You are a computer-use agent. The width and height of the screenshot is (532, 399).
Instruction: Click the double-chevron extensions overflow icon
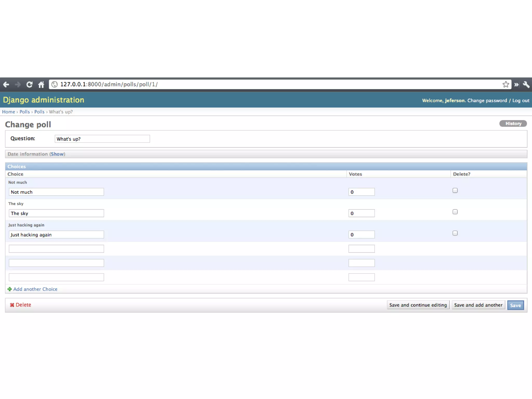[516, 84]
